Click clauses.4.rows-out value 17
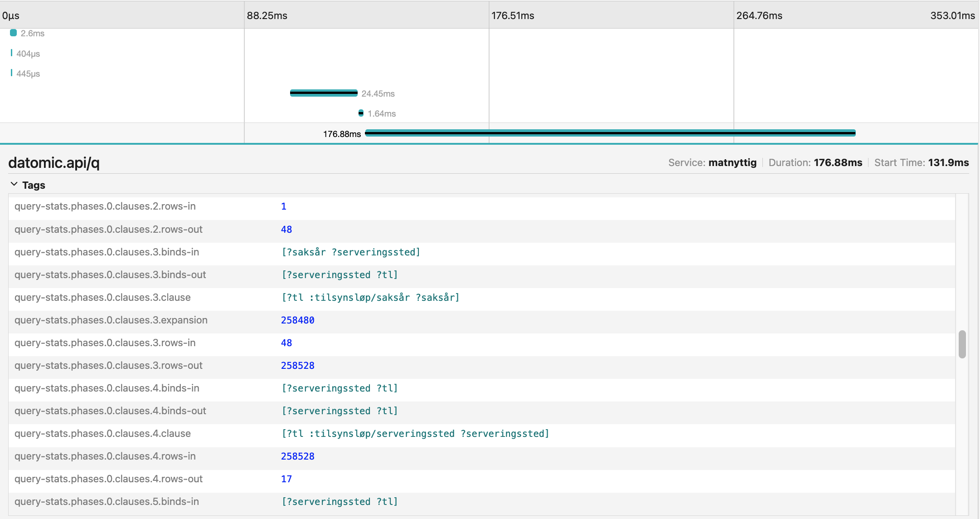The image size is (980, 519). tap(286, 479)
